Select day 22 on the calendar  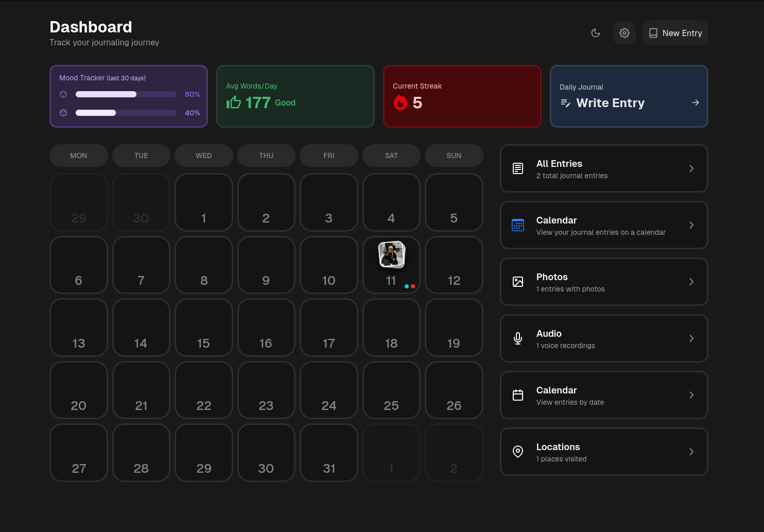coord(204,390)
